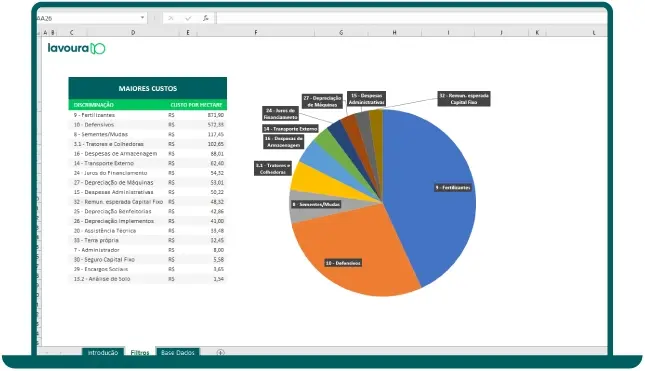
Task: Click inside the formula bar field
Action: tap(411, 18)
